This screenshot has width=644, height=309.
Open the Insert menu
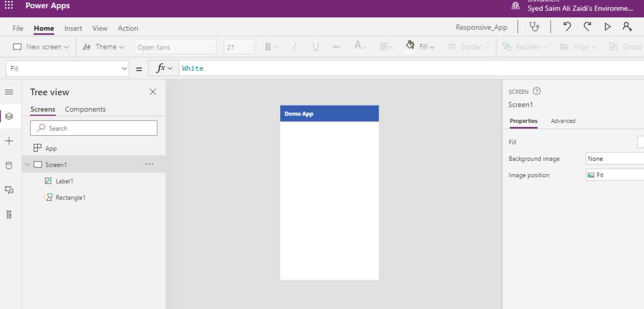point(73,28)
